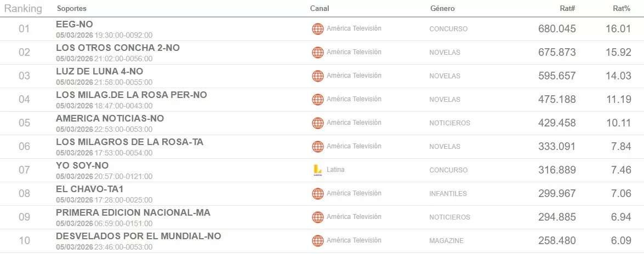Screen dimensions: 644x254
Task: Sort by the Rat# column header
Action: 567,9
